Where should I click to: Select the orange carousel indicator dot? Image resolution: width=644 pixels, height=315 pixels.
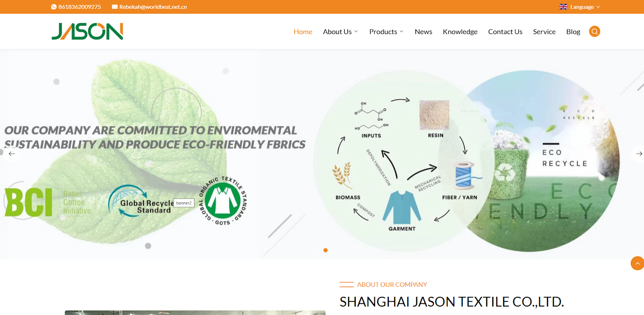(326, 250)
